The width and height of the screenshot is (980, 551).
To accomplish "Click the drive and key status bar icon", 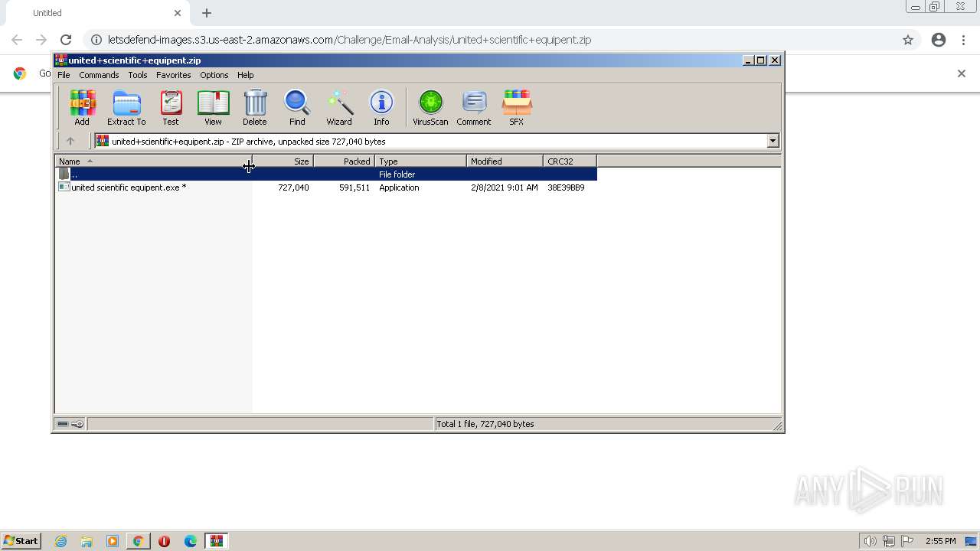I will click(x=70, y=424).
